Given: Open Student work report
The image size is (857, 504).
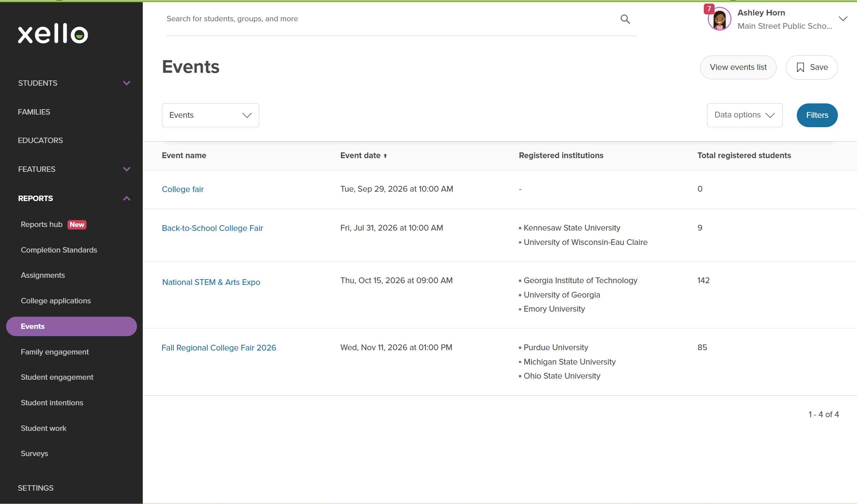Looking at the screenshot, I should click(43, 428).
